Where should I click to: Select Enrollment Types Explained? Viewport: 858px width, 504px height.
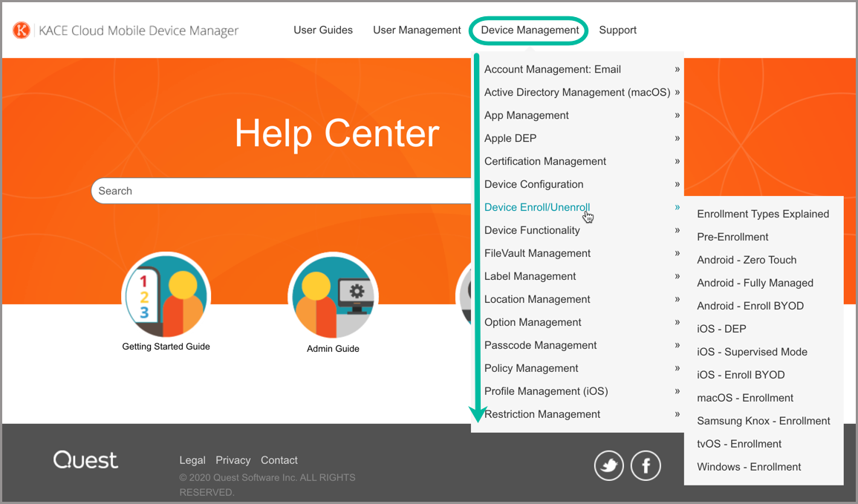[x=763, y=215]
